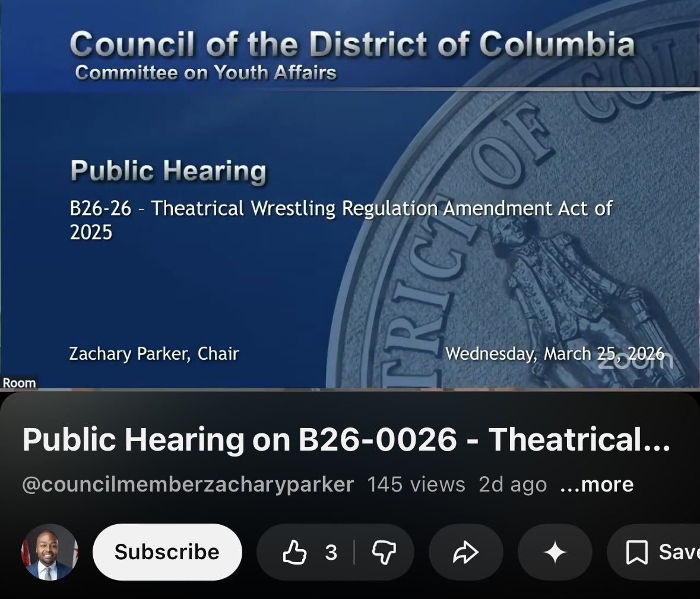Tap the video player frame
The width and height of the screenshot is (700, 599).
(350, 194)
